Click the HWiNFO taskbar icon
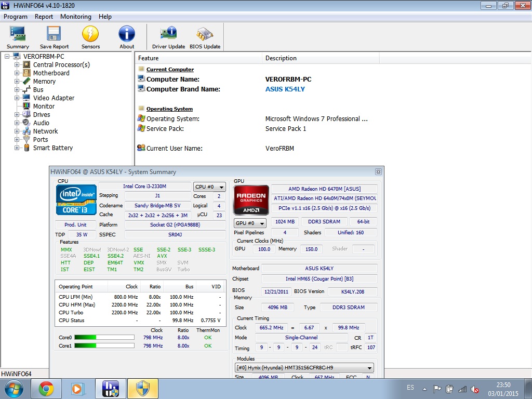The image size is (532, 399). pos(110,388)
